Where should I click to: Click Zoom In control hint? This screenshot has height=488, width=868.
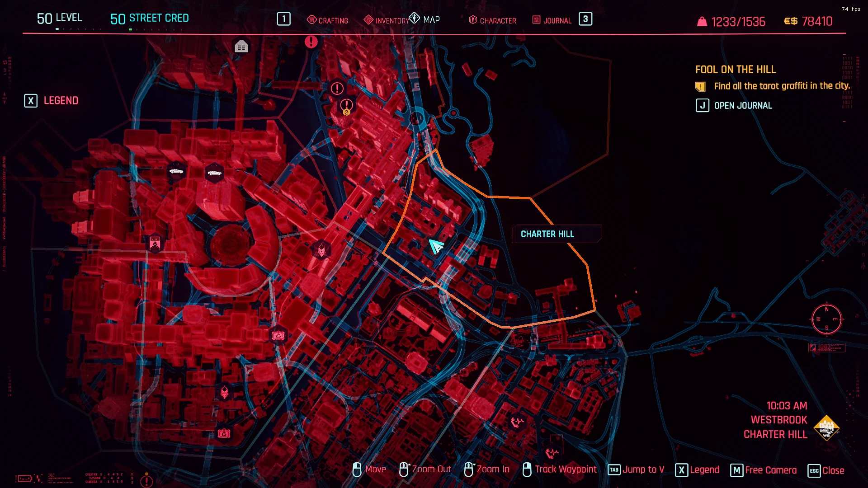click(486, 469)
